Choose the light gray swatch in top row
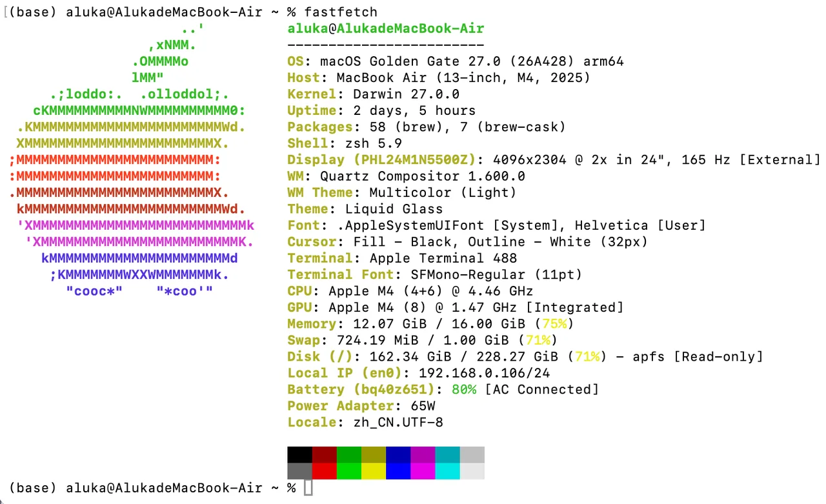The width and height of the screenshot is (826, 504). pyautogui.click(x=472, y=454)
